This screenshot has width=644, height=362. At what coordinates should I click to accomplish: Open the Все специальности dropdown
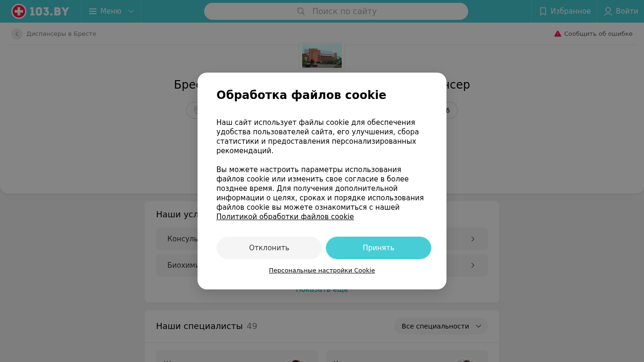click(441, 326)
